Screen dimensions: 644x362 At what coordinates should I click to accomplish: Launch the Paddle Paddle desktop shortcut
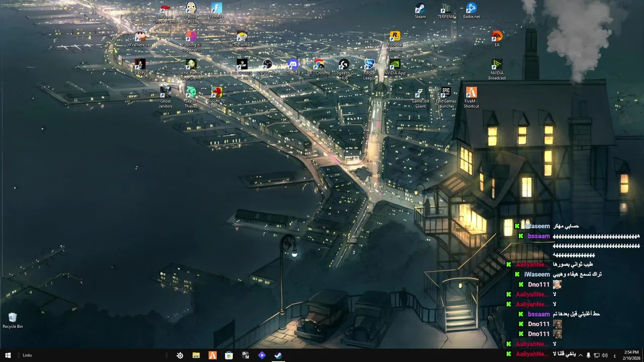[191, 14]
